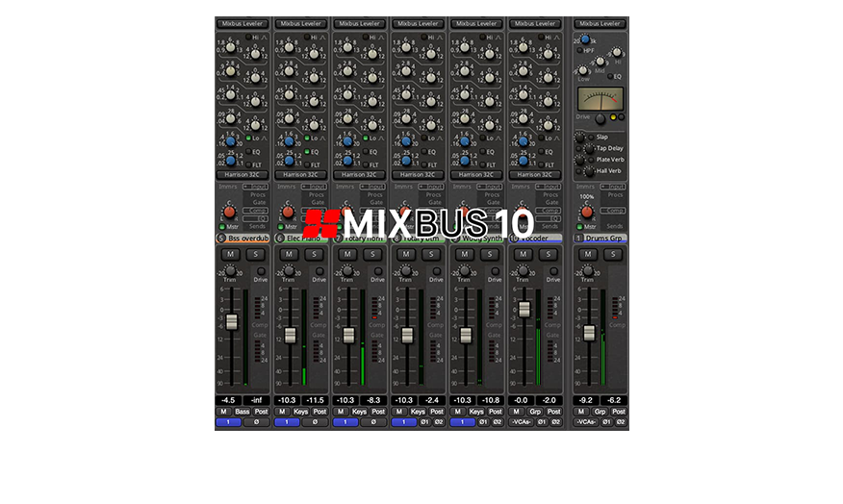This screenshot has height=504, width=843.
Task: Click Ø1 phase button on Drums Grp strip
Action: [607, 422]
